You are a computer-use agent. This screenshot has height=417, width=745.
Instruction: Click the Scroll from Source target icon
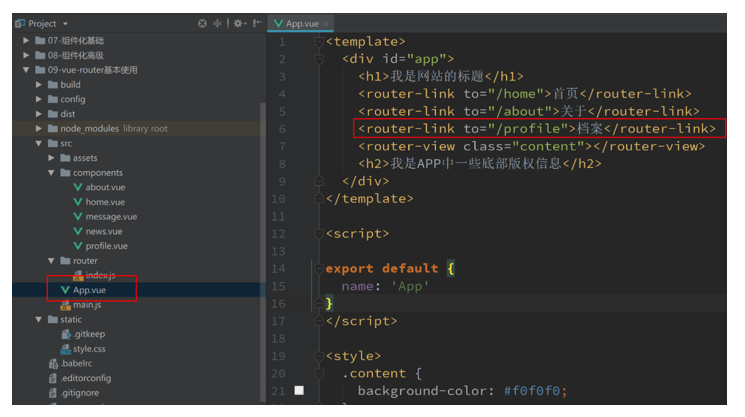coord(202,23)
